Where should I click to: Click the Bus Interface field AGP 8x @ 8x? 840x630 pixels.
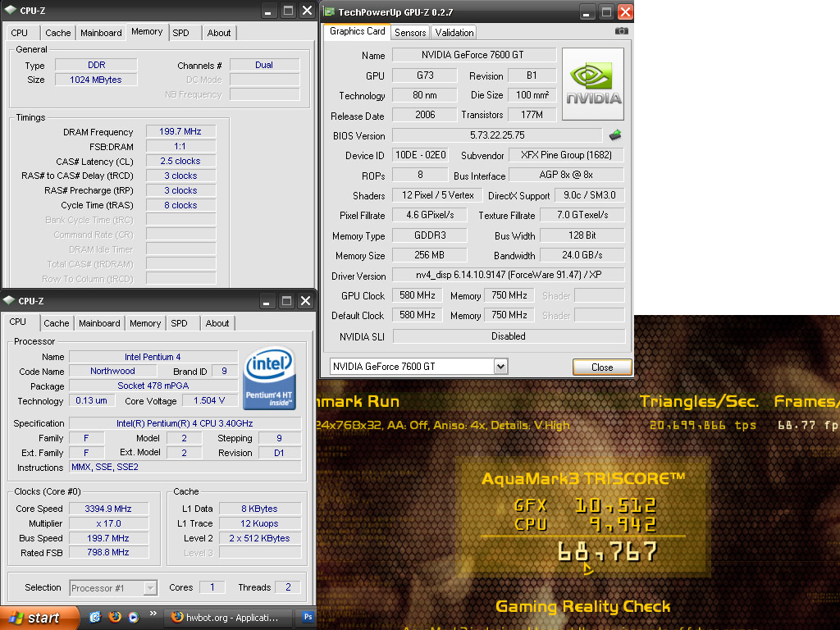tap(566, 175)
